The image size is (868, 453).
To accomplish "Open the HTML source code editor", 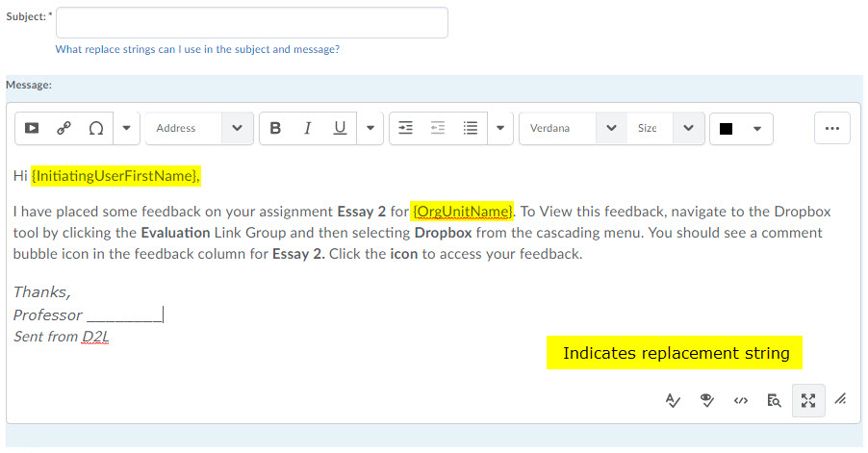I will (x=740, y=400).
